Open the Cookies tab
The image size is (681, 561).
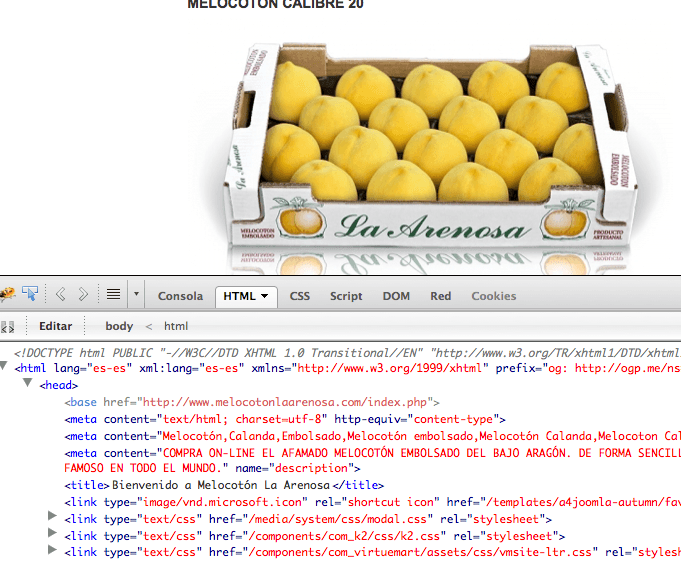[x=494, y=296]
